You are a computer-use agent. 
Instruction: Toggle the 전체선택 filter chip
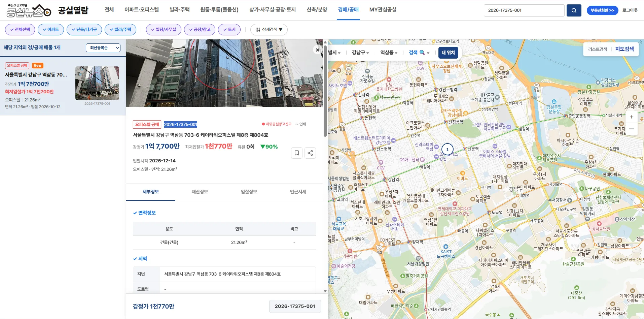[x=20, y=30]
